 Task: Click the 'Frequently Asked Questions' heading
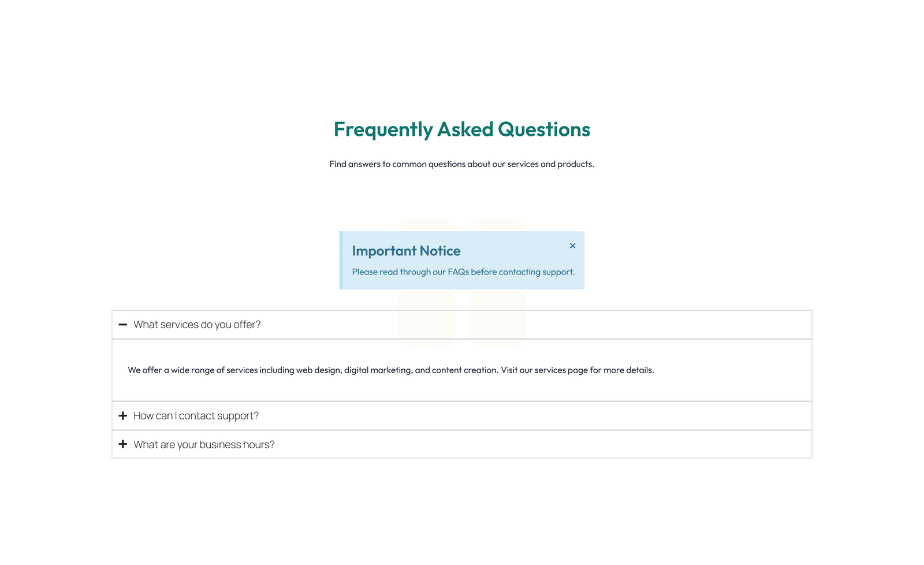(x=461, y=129)
